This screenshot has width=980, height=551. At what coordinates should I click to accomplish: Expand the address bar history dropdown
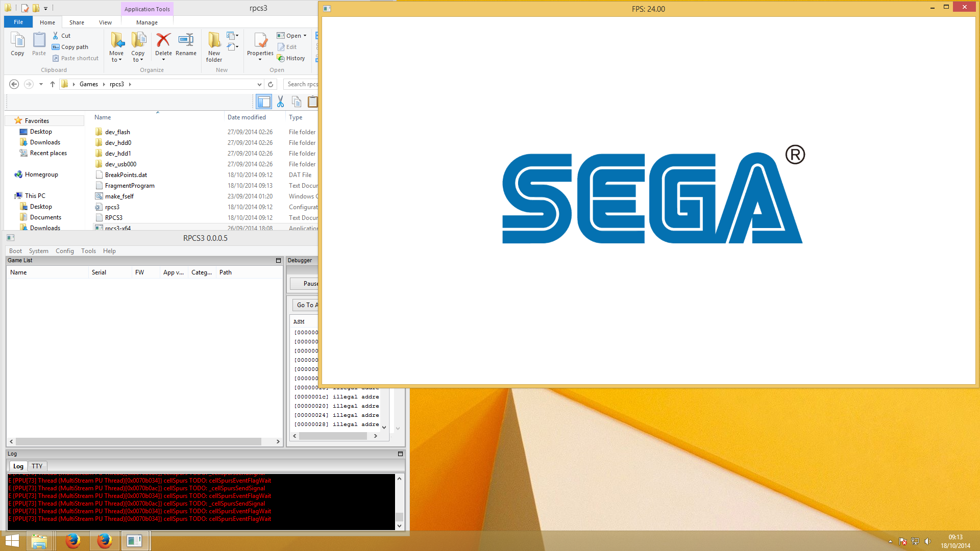[259, 84]
